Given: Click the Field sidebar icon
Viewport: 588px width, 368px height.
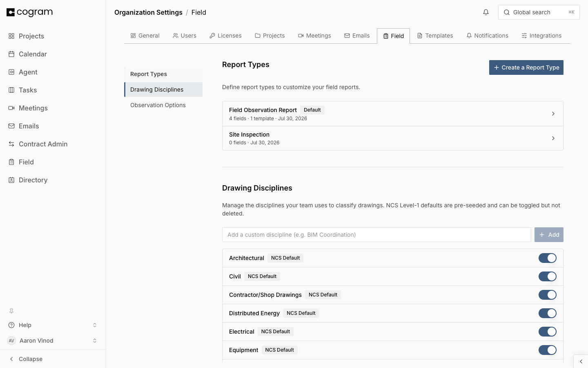Looking at the screenshot, I should click(11, 162).
